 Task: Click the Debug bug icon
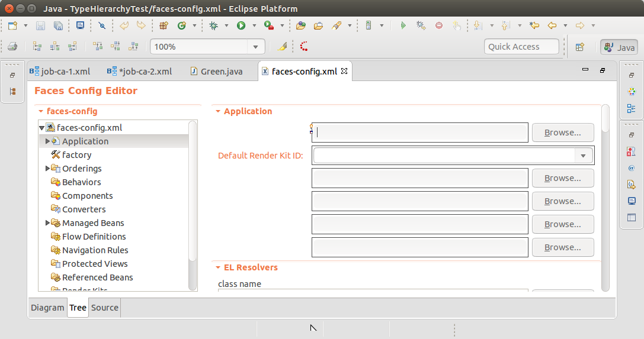(213, 25)
